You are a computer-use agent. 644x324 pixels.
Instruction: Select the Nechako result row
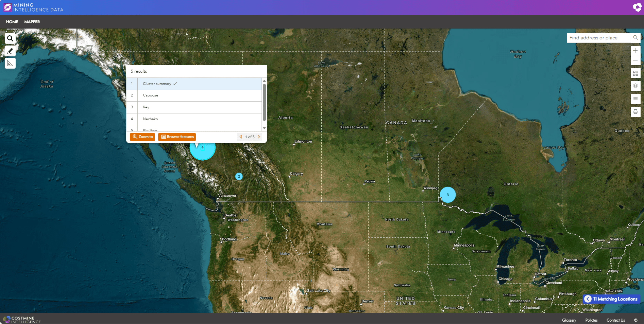[199, 119]
